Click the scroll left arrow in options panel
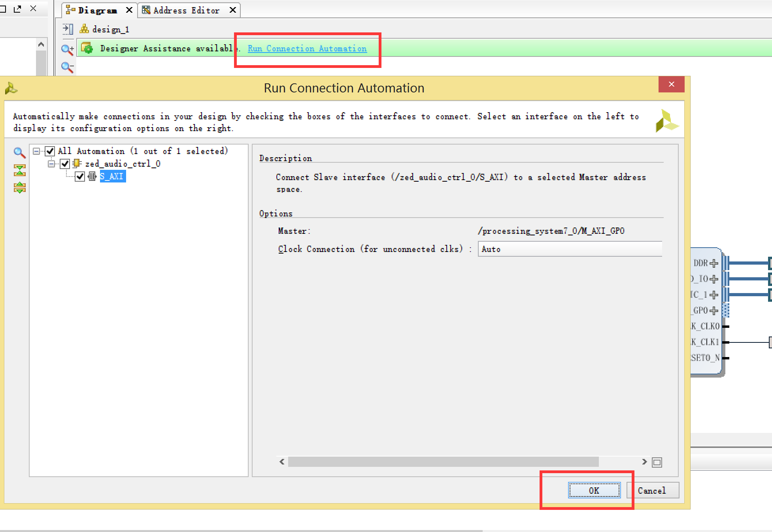This screenshot has height=532, width=772. [x=282, y=462]
